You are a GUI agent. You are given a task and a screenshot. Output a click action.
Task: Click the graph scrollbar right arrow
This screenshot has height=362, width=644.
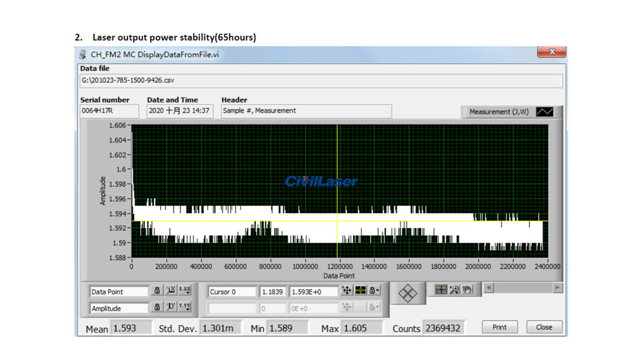[557, 288]
